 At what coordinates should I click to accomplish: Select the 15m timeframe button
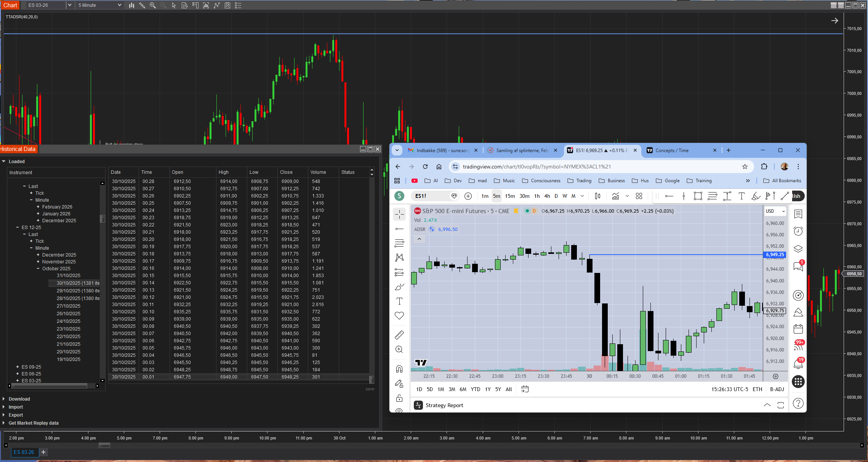tap(510, 196)
